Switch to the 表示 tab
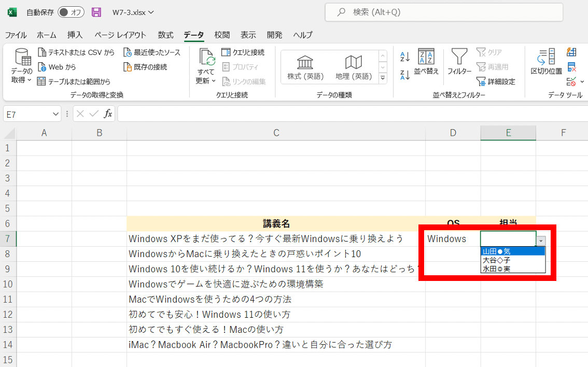Image resolution: width=588 pixels, height=367 pixels. pos(248,35)
